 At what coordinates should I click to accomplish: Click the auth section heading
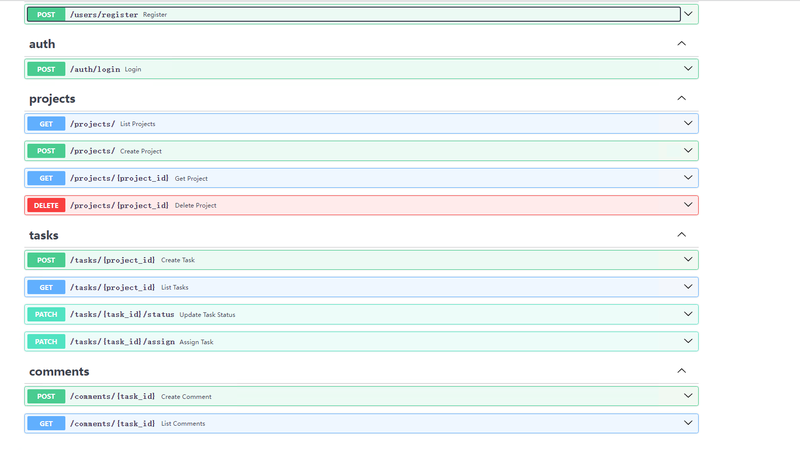coord(42,44)
